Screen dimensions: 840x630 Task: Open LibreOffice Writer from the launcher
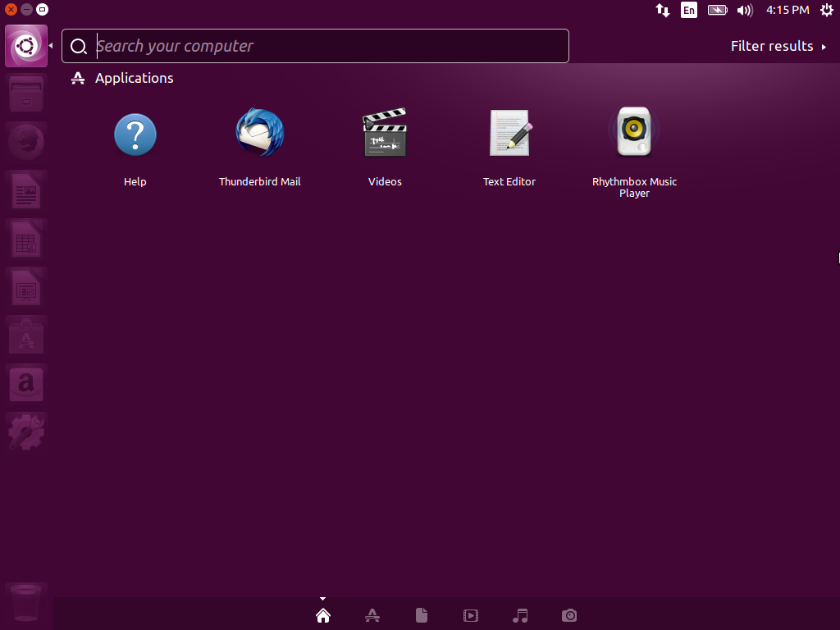(x=25, y=190)
